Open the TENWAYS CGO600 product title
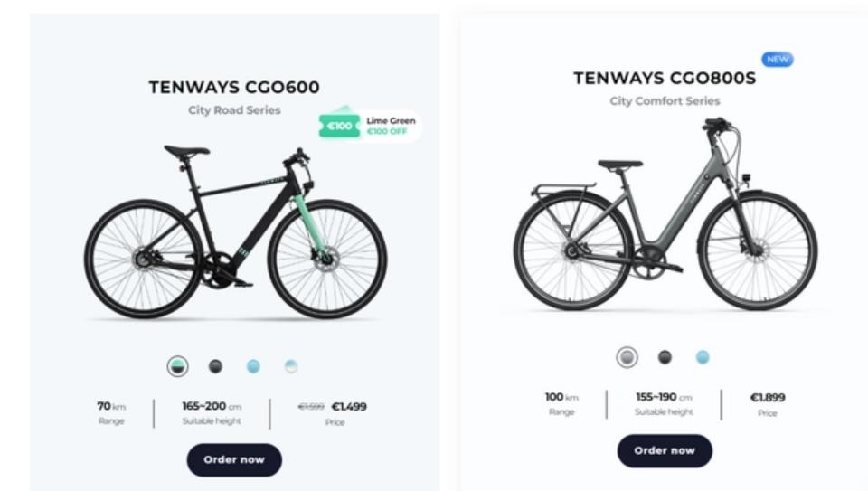This screenshot has width=868, height=491. 234,88
